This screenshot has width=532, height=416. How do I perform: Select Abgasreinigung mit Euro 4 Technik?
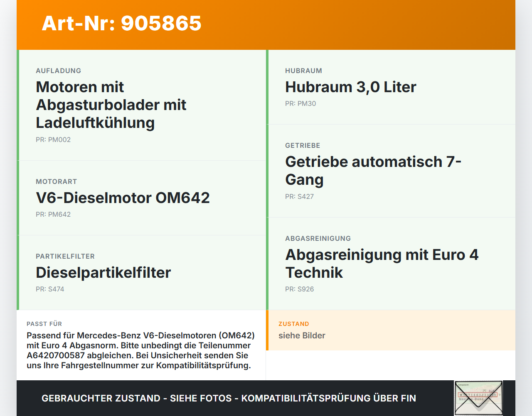[382, 264]
